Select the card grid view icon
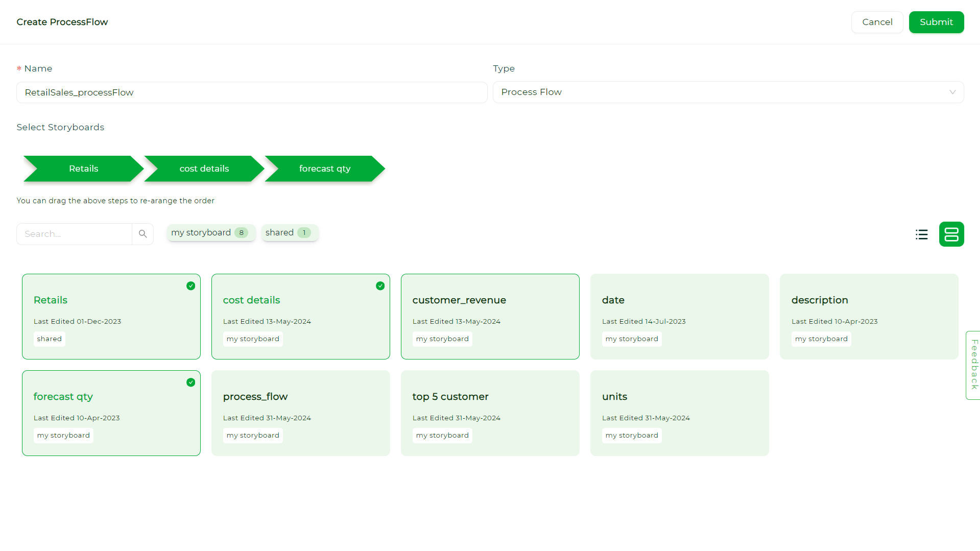980x551 pixels. click(x=951, y=234)
